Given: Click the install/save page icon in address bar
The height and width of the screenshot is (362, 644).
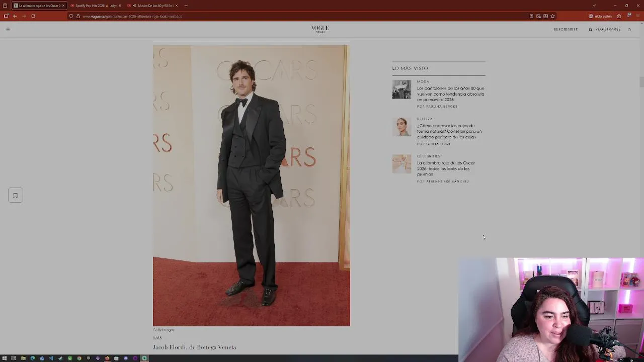Looking at the screenshot, I should tap(545, 16).
